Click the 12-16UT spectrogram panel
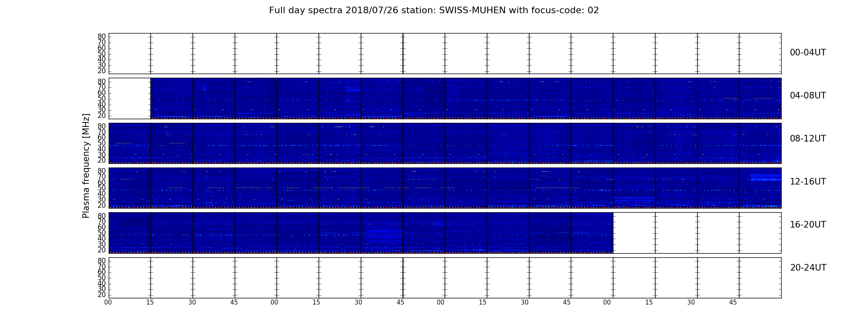This screenshot has height=331, width=868. [x=445, y=188]
